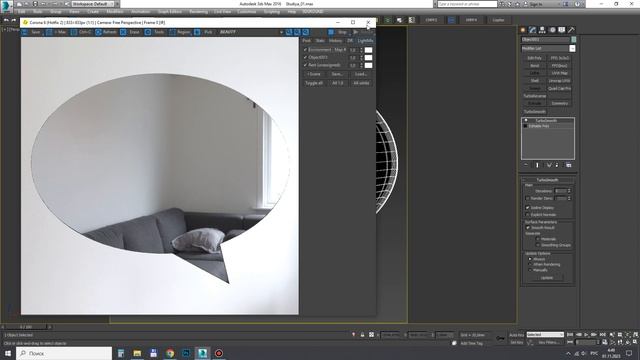
Task: Click Object001 light color swatch
Action: click(368, 58)
